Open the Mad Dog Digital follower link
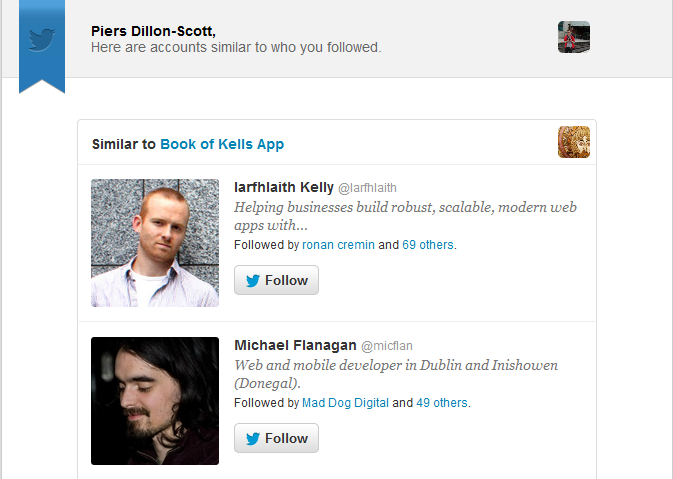The image size is (673, 479). point(345,403)
